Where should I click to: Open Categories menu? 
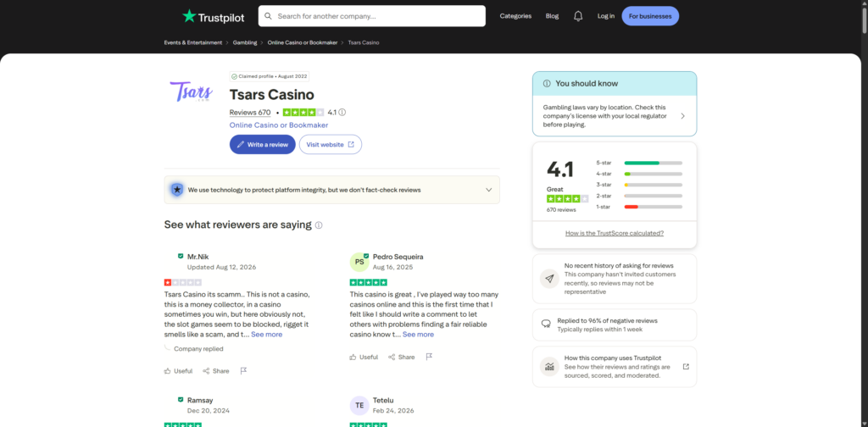[515, 16]
